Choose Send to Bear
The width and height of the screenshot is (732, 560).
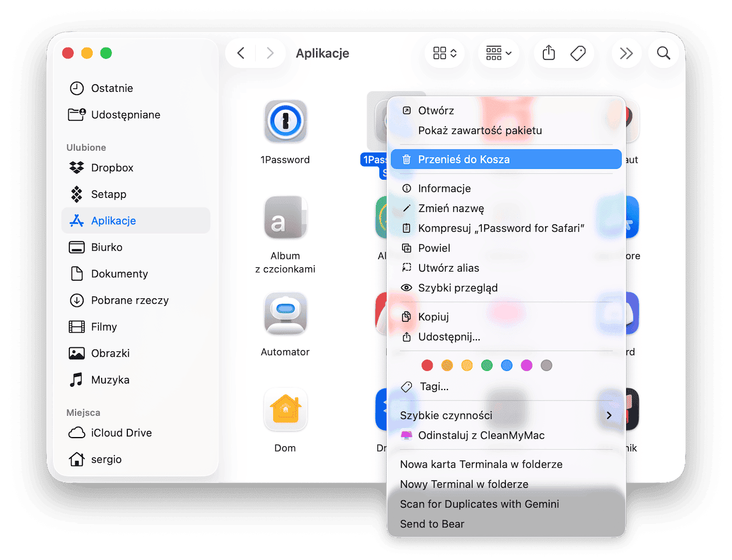(506, 523)
